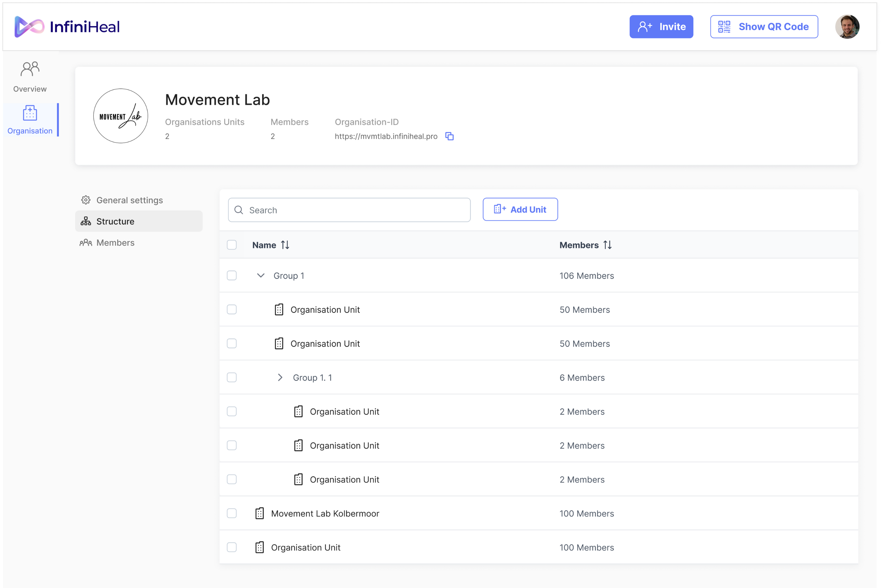Check the last 100 Members Organisation Unit checkbox
This screenshot has height=588, width=882.
pyautogui.click(x=232, y=547)
